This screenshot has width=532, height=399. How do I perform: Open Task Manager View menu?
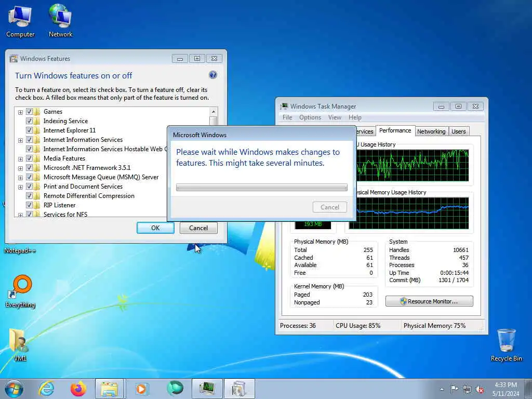pos(335,117)
